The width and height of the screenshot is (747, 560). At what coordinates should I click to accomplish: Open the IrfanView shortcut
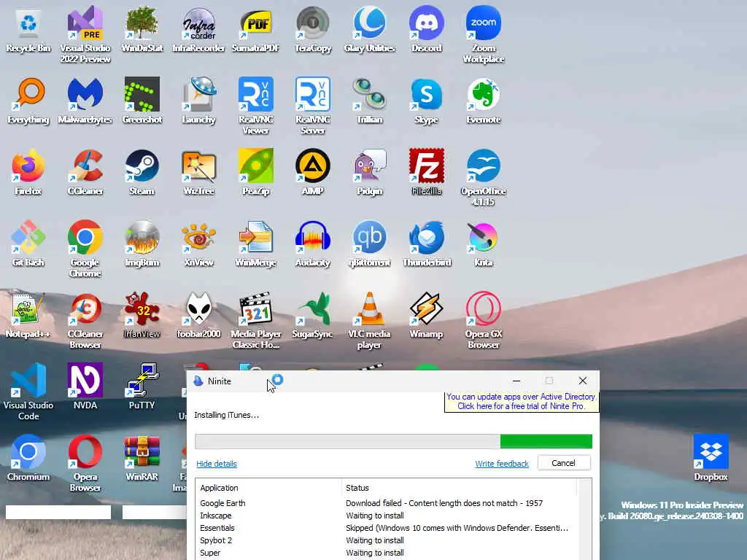(x=142, y=316)
